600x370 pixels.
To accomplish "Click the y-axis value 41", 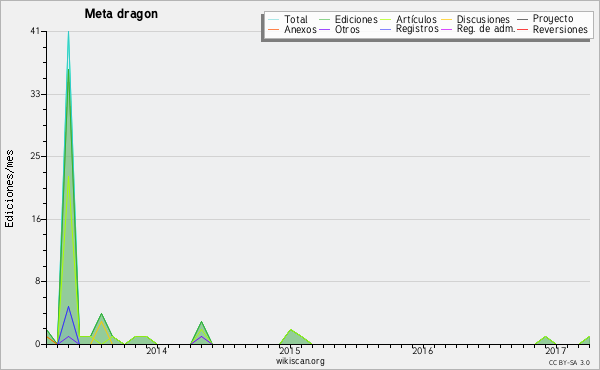I will (35, 31).
